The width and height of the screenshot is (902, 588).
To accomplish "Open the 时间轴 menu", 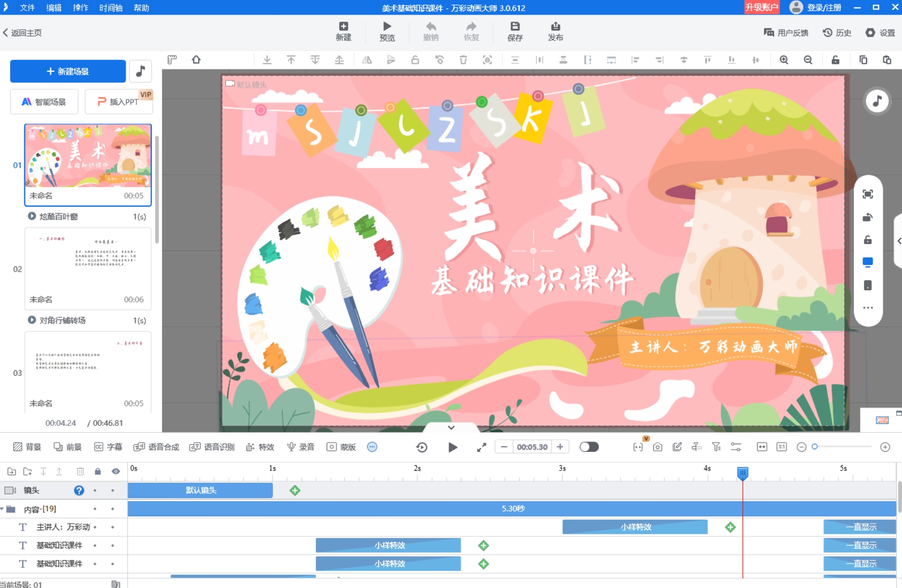I will tap(111, 8).
